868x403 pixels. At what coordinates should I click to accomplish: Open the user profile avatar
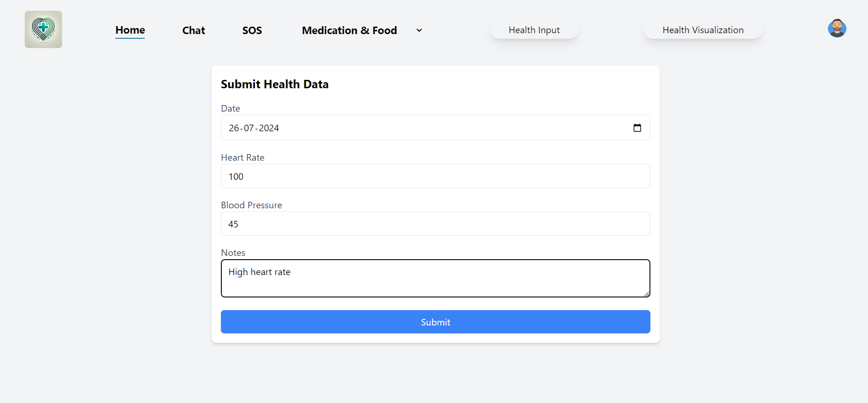837,28
